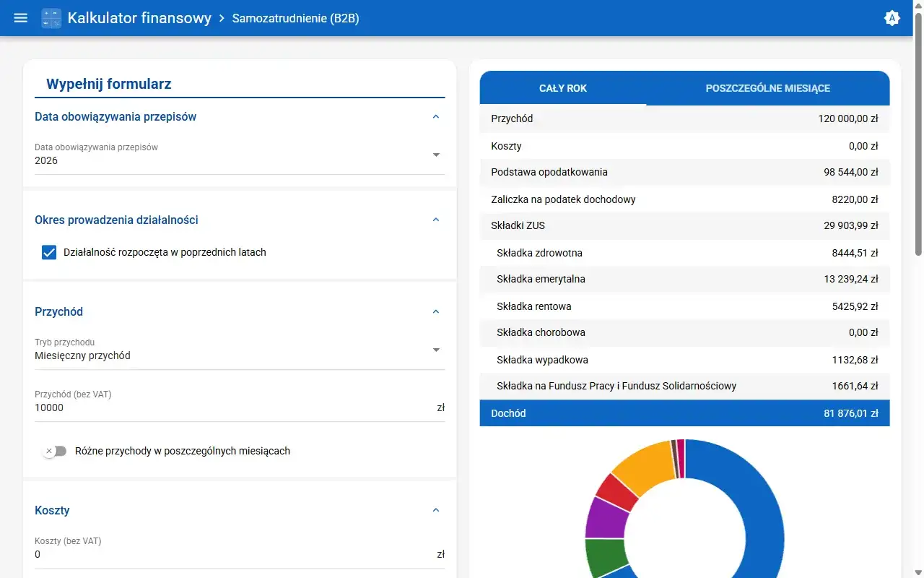The image size is (924, 578).
Task: Click the page vertical scrollbar thumb
Action: point(918,134)
